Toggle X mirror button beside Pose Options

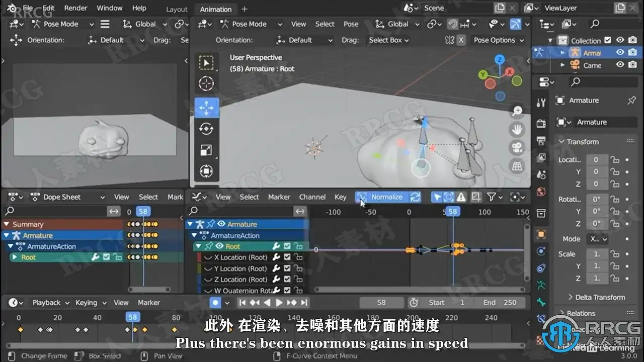(461, 40)
